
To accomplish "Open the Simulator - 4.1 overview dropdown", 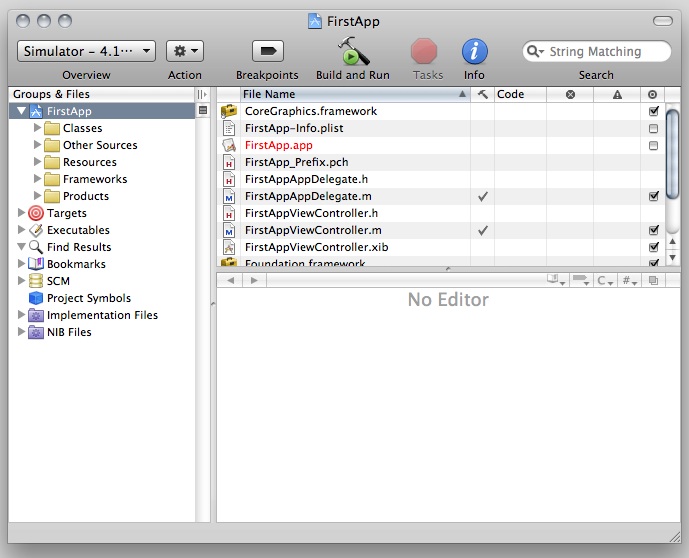I will (87, 51).
